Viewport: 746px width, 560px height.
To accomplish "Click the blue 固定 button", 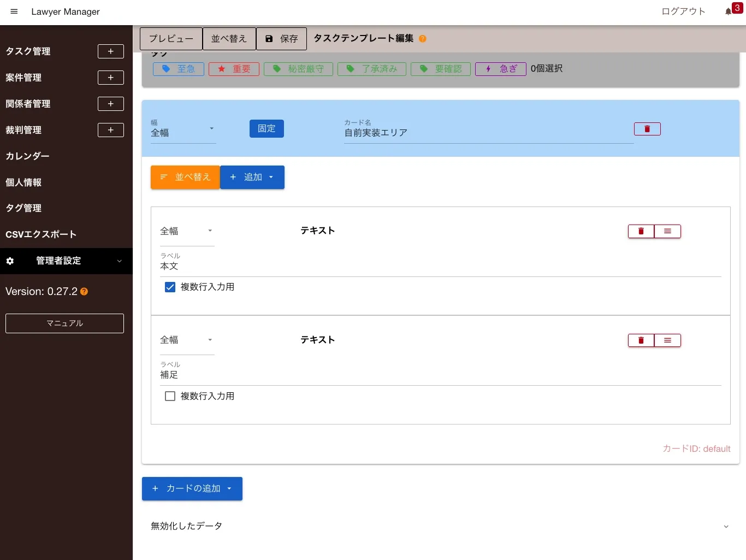I will [267, 128].
